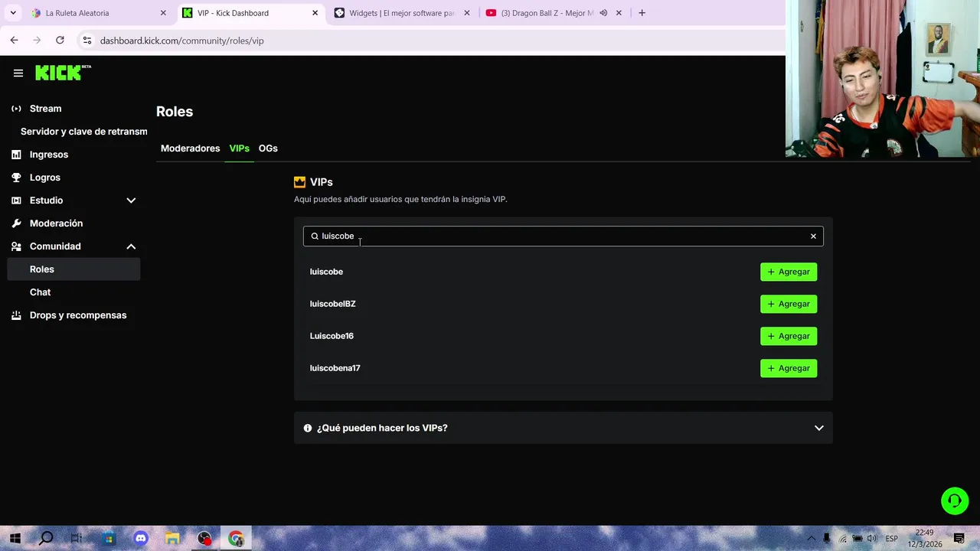Click the search magnifier icon in field
The width and height of the screenshot is (980, 551).
[315, 236]
